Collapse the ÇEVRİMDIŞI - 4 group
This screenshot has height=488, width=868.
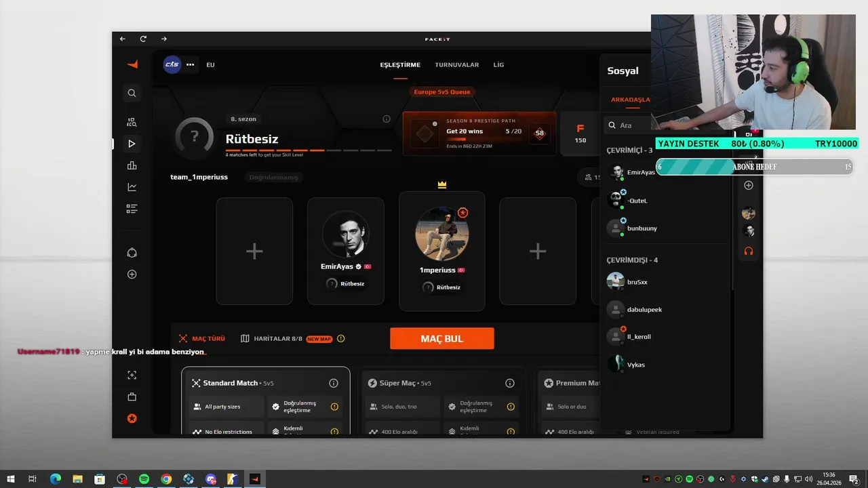[632, 260]
